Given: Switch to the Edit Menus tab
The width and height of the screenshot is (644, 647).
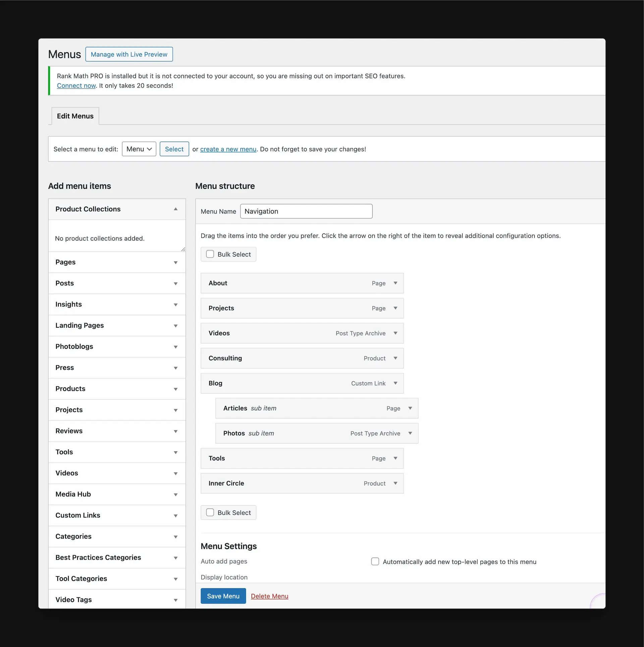Looking at the screenshot, I should [x=75, y=116].
